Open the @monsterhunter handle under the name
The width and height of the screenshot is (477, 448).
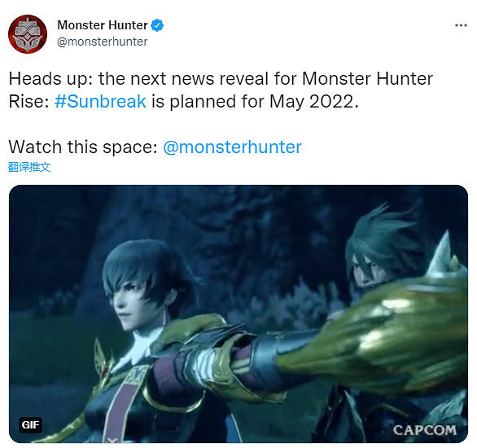point(103,42)
